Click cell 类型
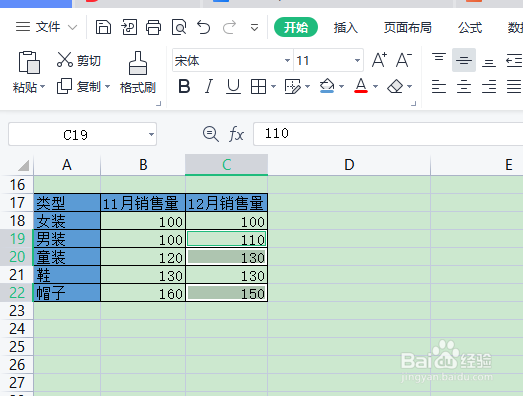Image resolution: width=523 pixels, height=396 pixels. tap(67, 203)
